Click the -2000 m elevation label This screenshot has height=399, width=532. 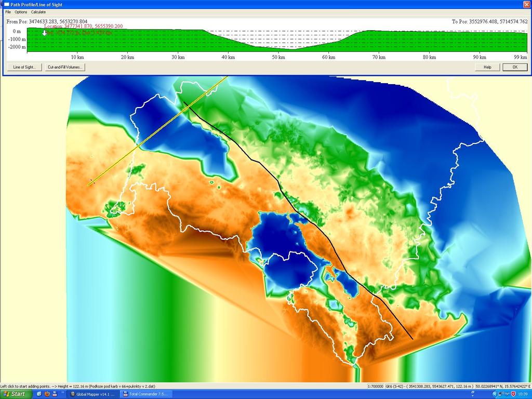pyautogui.click(x=16, y=47)
